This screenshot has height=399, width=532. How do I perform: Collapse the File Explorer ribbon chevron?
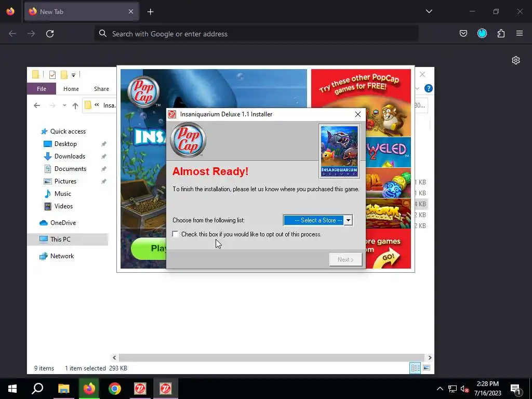pos(417,88)
